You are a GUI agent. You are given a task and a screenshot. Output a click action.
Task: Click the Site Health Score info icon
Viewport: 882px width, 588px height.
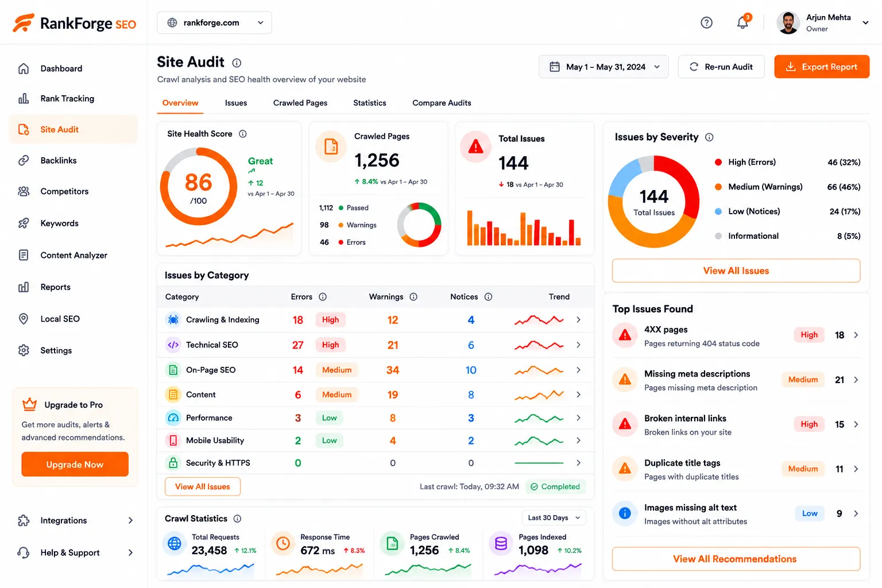(243, 134)
